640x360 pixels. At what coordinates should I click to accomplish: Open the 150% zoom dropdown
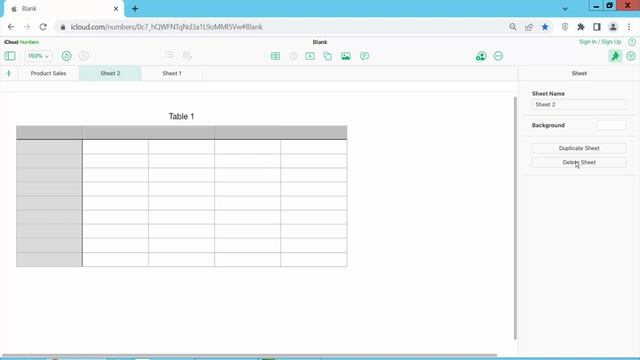(38, 56)
